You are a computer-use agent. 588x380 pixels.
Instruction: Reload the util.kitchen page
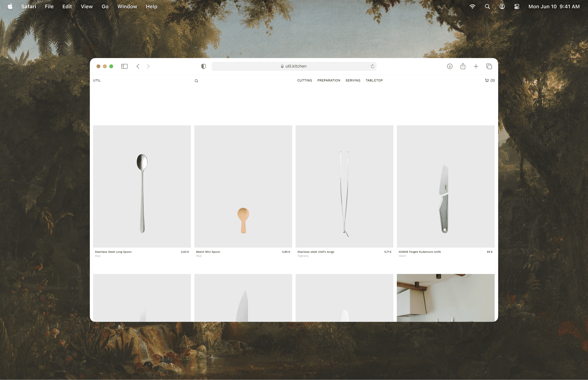[x=372, y=66]
